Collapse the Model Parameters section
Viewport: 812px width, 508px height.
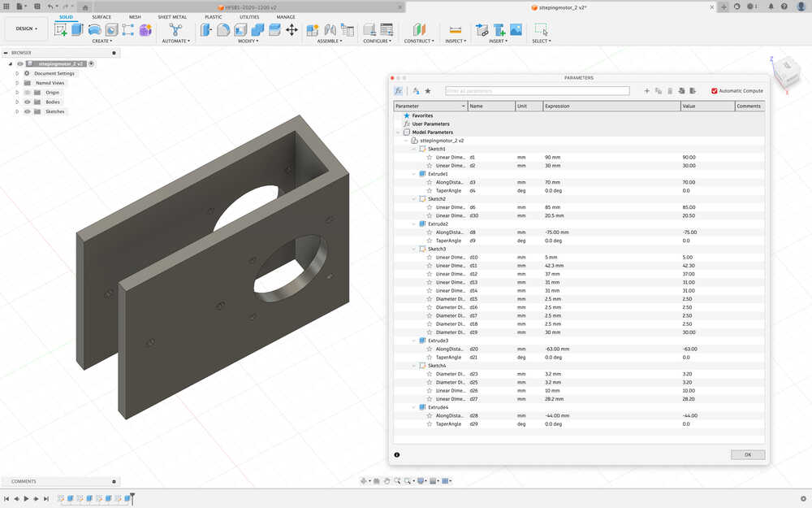tap(398, 132)
